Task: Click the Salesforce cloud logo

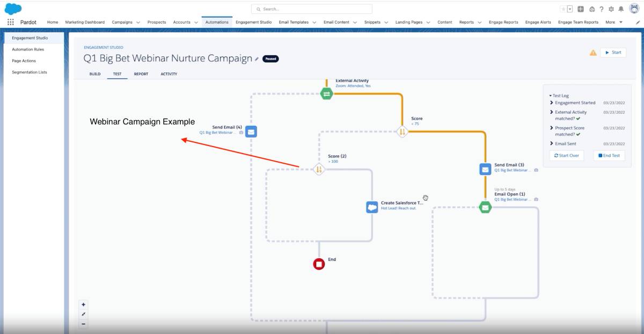Action: coord(13,9)
